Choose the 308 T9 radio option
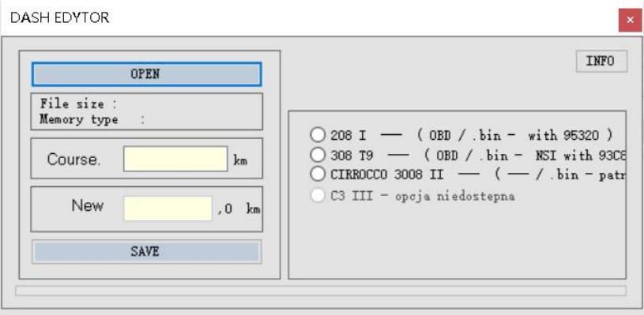644x315 pixels. [318, 155]
